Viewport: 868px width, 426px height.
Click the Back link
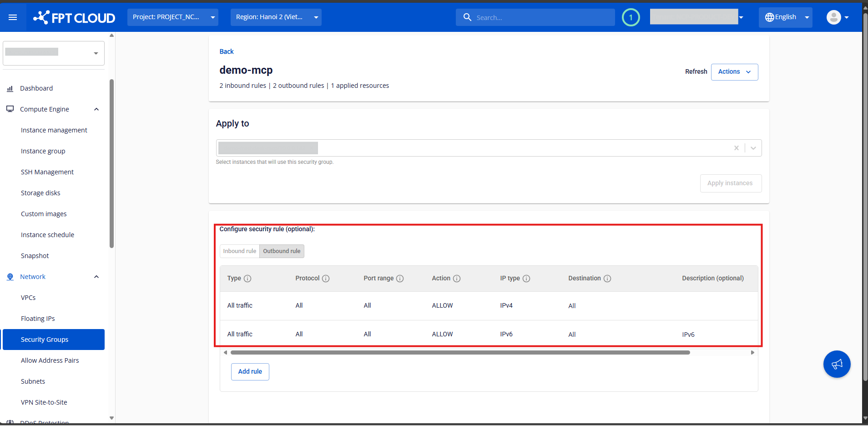(x=226, y=51)
